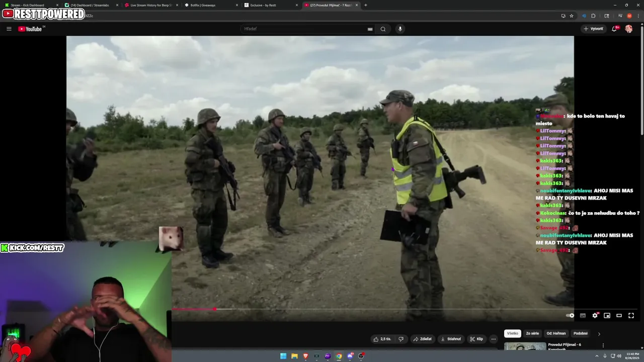Enable miniplayer mode
The width and height of the screenshot is (644, 362).
(607, 315)
